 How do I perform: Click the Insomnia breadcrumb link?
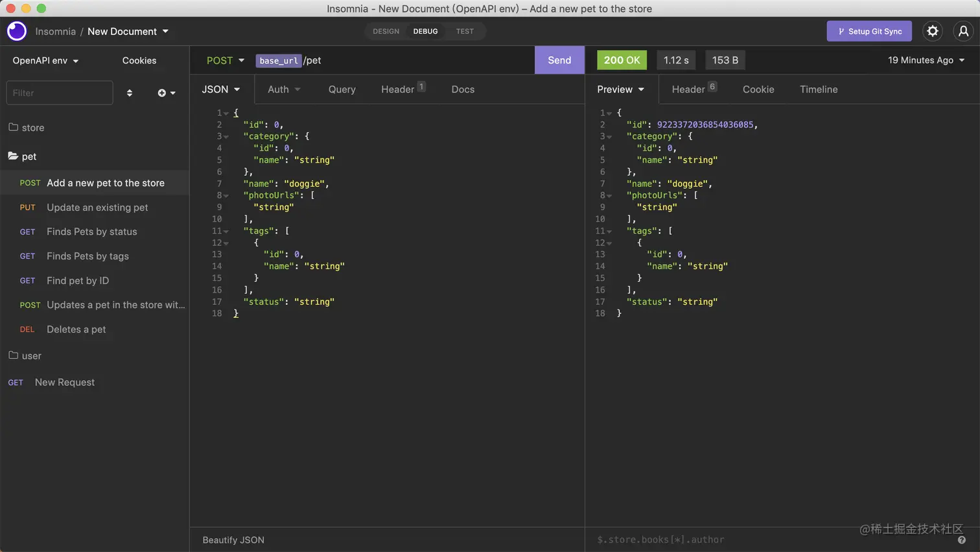point(55,31)
